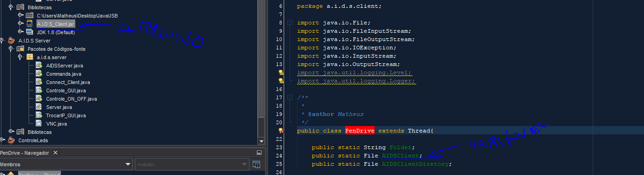Image resolution: width=644 pixels, height=175 pixels.
Task: Click the AIDSClient variable in code
Action: (x=401, y=156)
